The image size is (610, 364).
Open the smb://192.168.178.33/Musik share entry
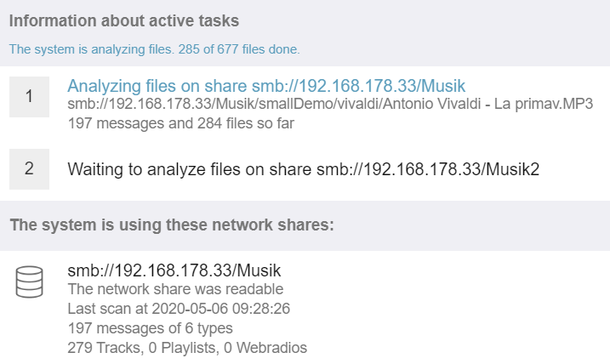click(174, 270)
